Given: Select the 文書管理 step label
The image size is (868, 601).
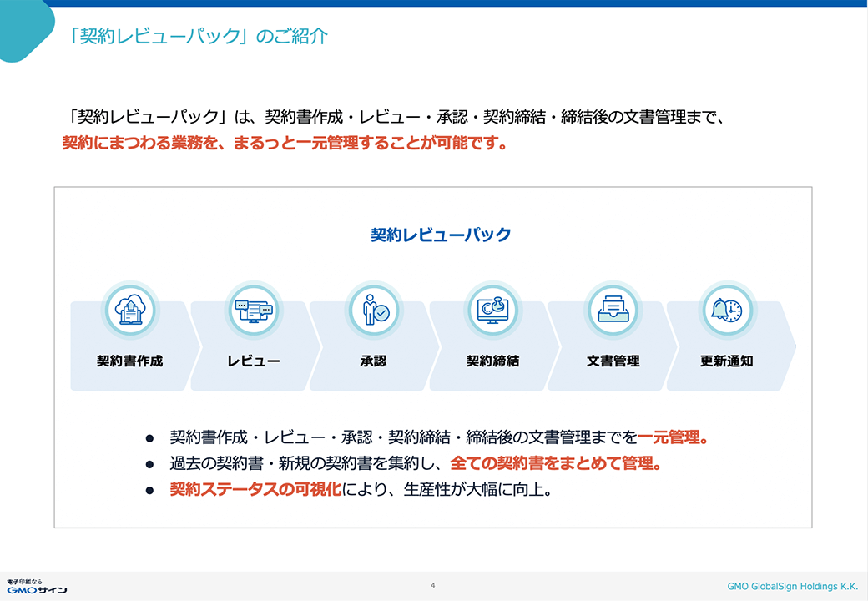Looking at the screenshot, I should (613, 361).
